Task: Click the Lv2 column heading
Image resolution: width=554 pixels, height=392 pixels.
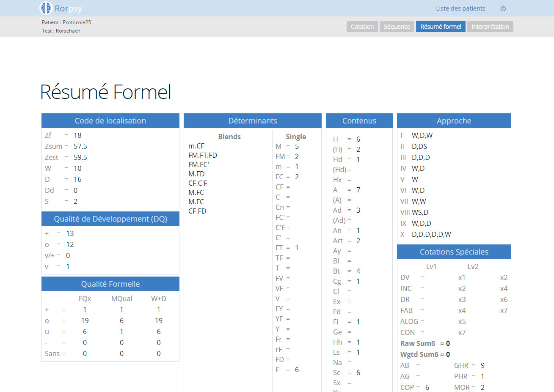Action: point(473,266)
